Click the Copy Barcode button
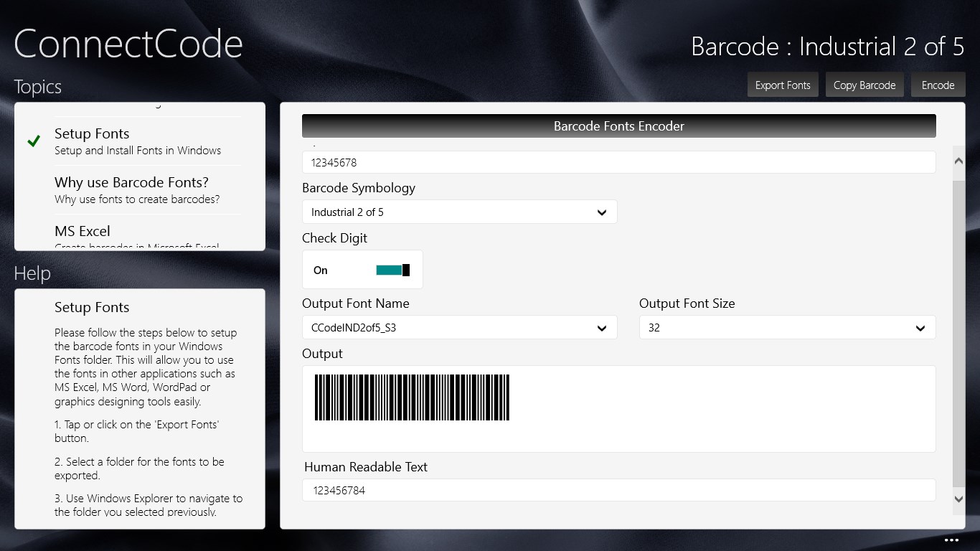Image resolution: width=980 pixels, height=551 pixels. point(864,84)
